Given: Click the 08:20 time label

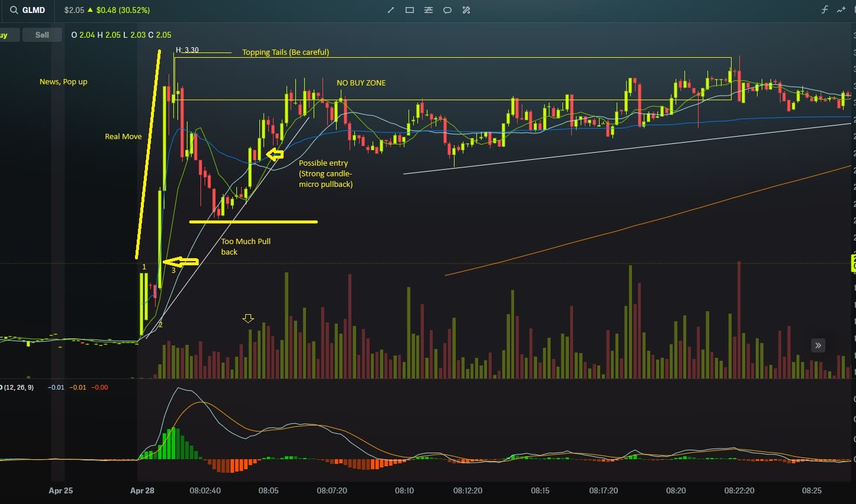Looking at the screenshot, I should (x=676, y=490).
